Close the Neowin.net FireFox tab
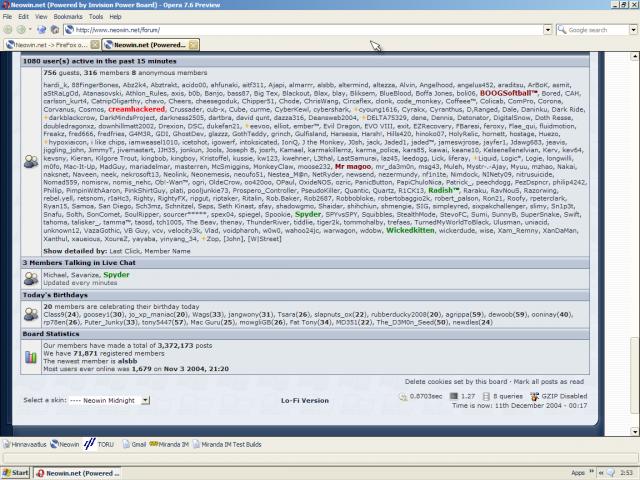The width and height of the screenshot is (640, 480). tap(95, 45)
